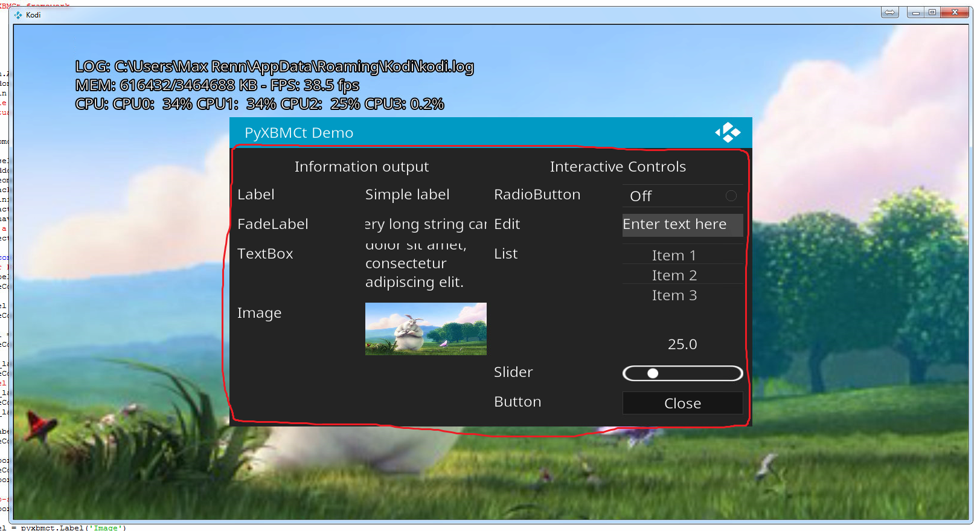The height and width of the screenshot is (531, 980).
Task: Click the slider value '25.0'
Action: (x=682, y=344)
